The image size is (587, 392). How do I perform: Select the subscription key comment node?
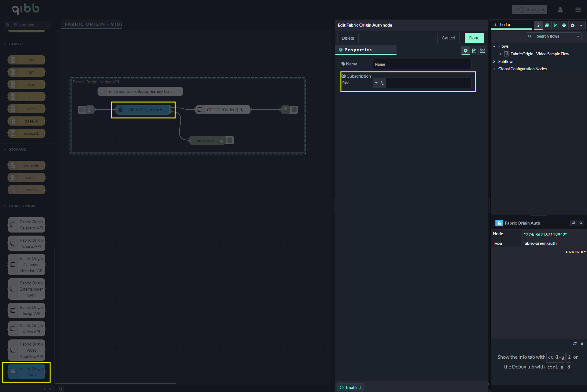[x=140, y=91]
